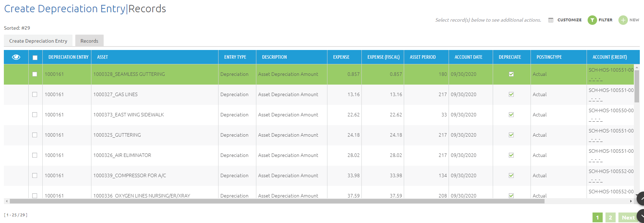Click the dark circular down-chevron button
This screenshot has height=223, width=644.
point(640,216)
